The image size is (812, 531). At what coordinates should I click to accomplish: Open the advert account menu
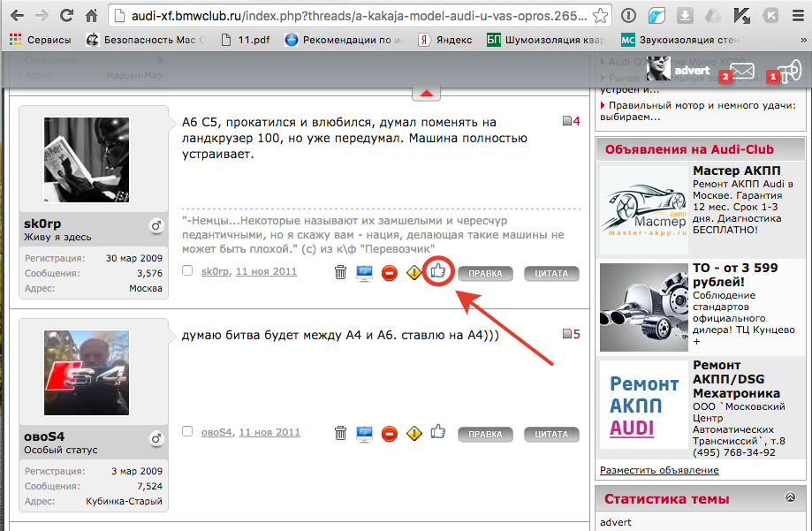click(679, 70)
